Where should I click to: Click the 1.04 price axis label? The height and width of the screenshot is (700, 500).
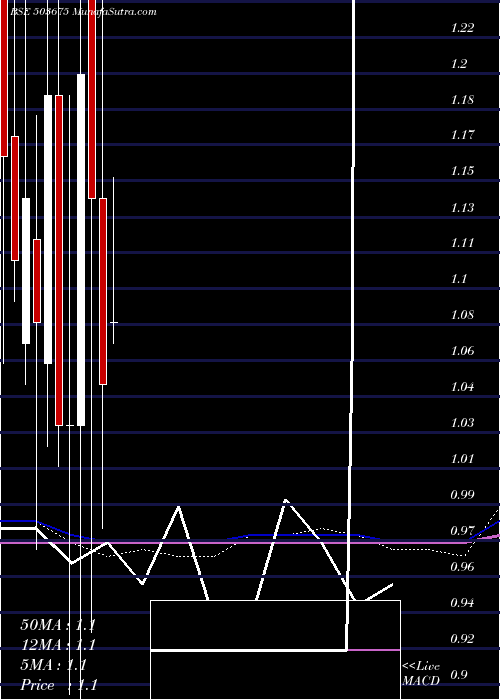pos(462,387)
